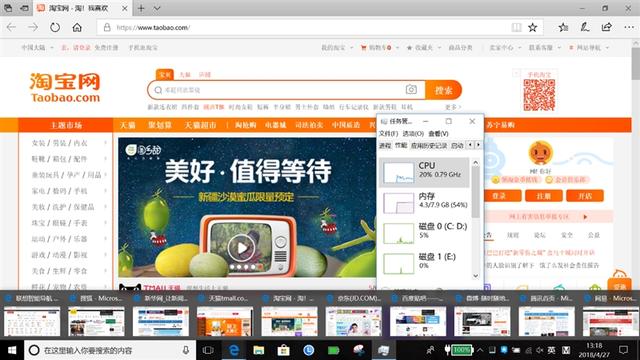Screen dimensions: 640x360
Task: Open the 查看(V) menu in Task Manager
Action: pyautogui.click(x=438, y=133)
